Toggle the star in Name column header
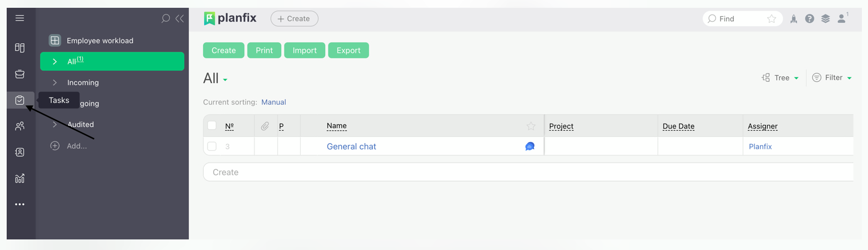 tap(531, 126)
